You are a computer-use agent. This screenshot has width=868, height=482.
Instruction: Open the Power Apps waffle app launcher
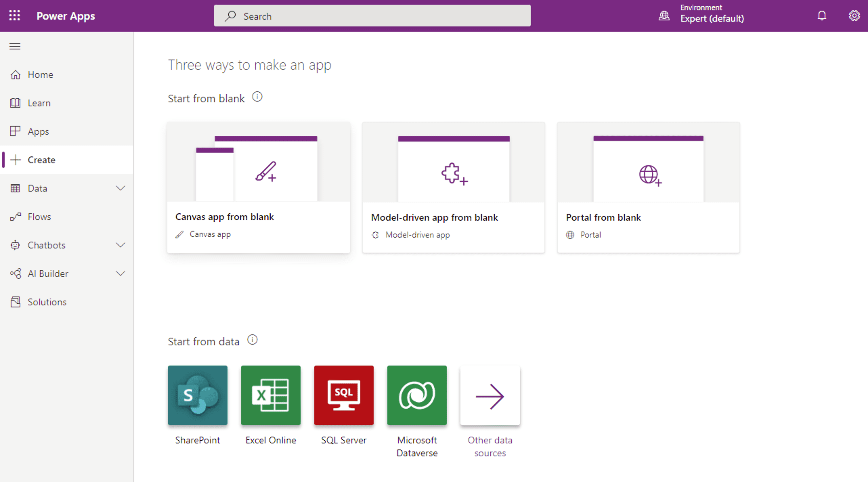pos(14,16)
